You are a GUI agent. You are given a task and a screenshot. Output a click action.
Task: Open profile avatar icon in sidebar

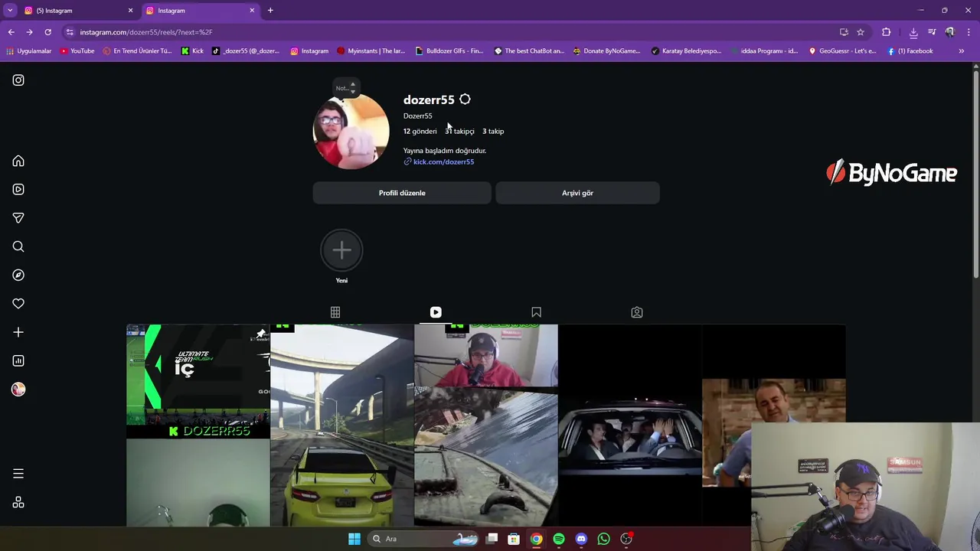18,390
